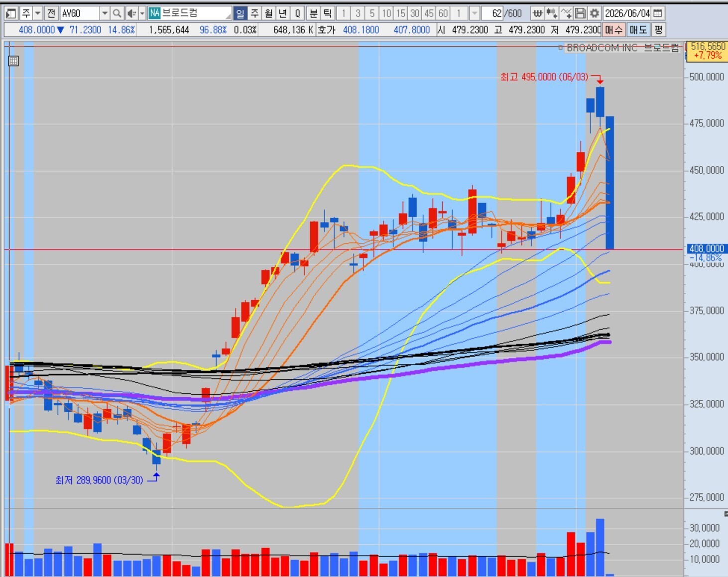Select the 10 interval button
This screenshot has height=577, width=728.
tap(386, 13)
